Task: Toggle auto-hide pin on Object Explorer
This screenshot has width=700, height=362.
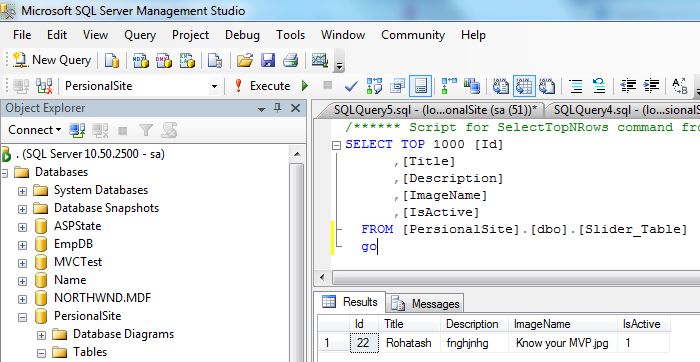Action: coord(278,108)
